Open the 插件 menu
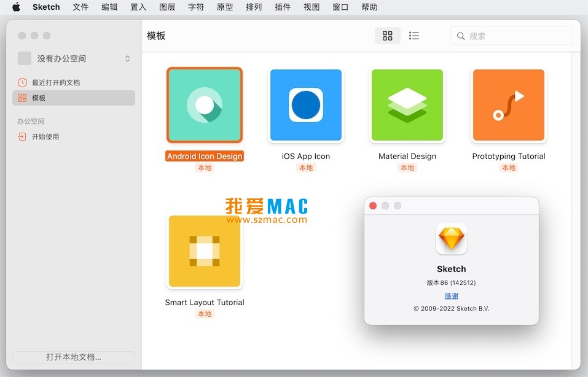The height and width of the screenshot is (377, 588). click(283, 7)
